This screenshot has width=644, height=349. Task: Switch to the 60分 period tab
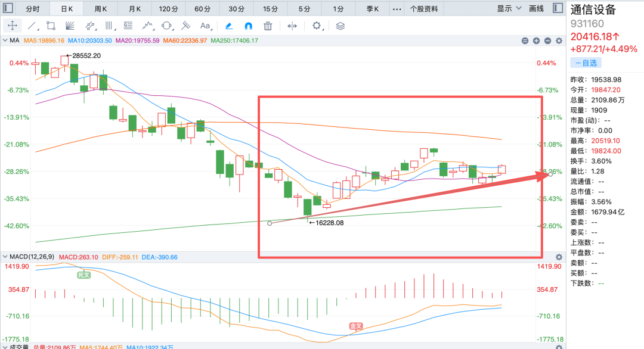pos(202,8)
